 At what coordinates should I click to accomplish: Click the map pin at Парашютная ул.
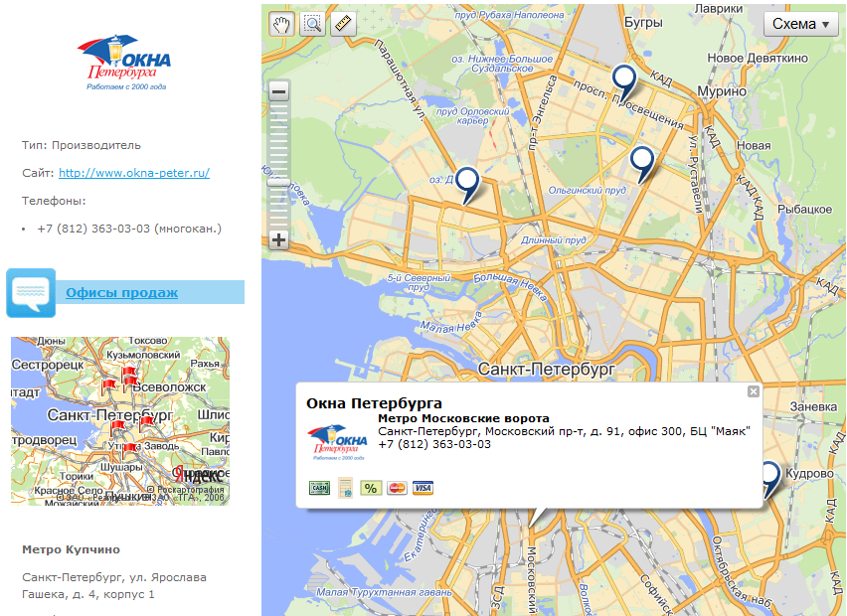point(467,186)
